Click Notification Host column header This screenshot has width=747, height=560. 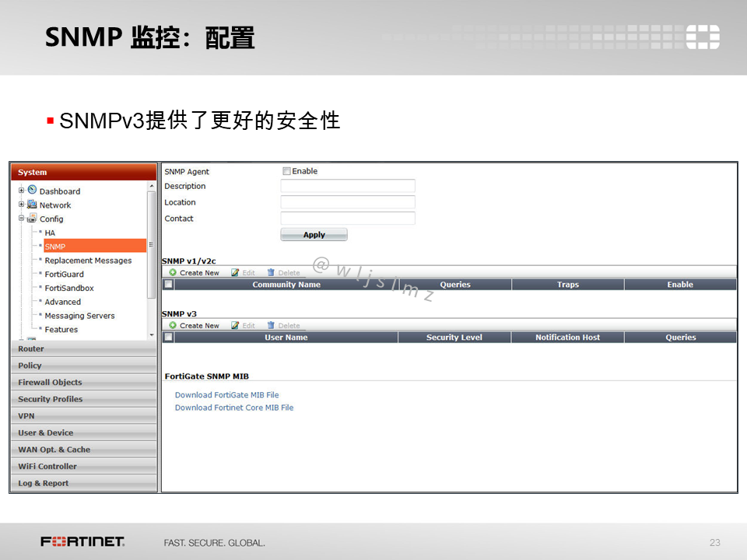click(567, 337)
